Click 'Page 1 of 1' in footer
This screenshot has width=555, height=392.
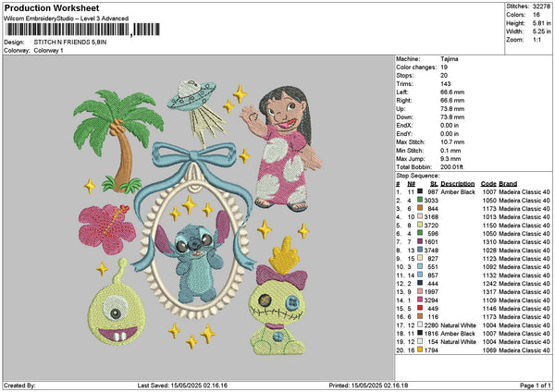coord(536,386)
